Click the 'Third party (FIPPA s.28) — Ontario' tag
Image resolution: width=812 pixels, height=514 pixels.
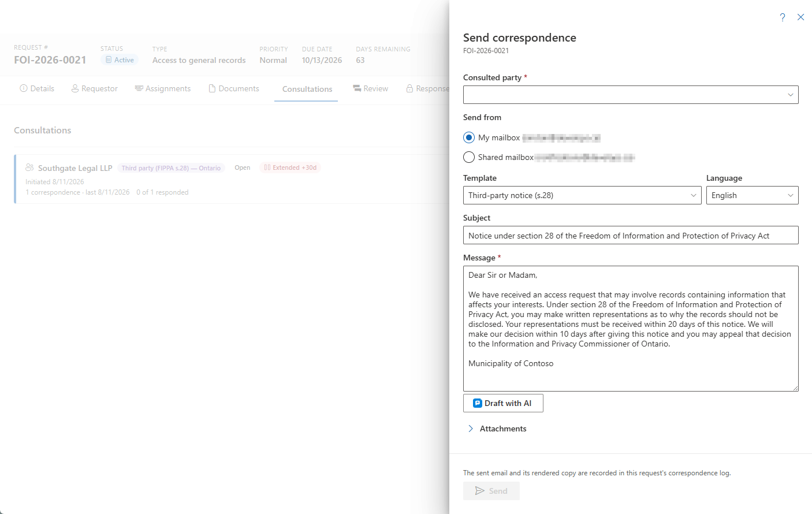click(171, 168)
